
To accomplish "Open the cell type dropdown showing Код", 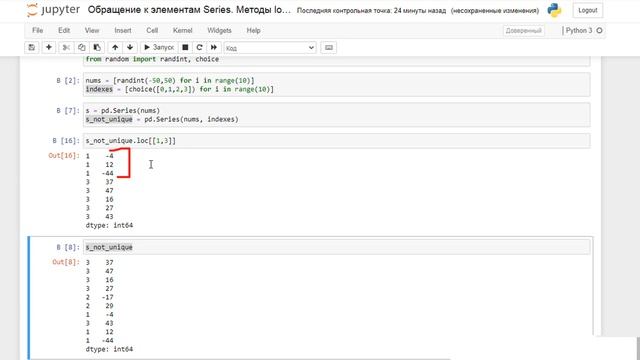I will 270,48.
